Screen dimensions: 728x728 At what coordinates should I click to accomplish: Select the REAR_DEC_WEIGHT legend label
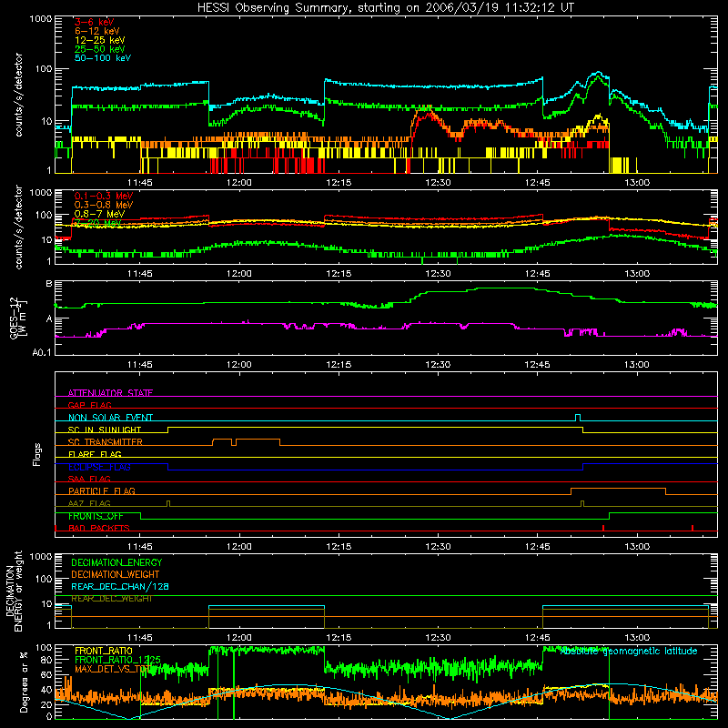tap(112, 599)
